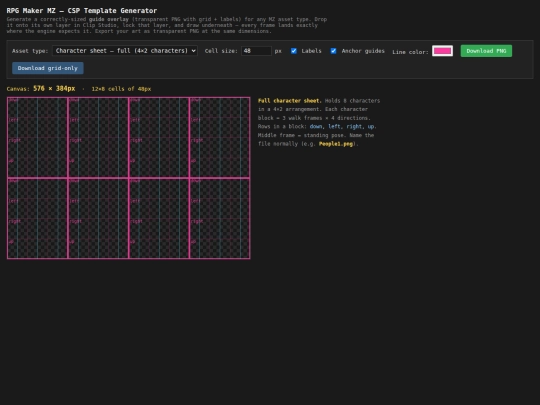Viewport: 540px width, 405px height.
Task: Click the green Download PNG button
Action: (486, 51)
